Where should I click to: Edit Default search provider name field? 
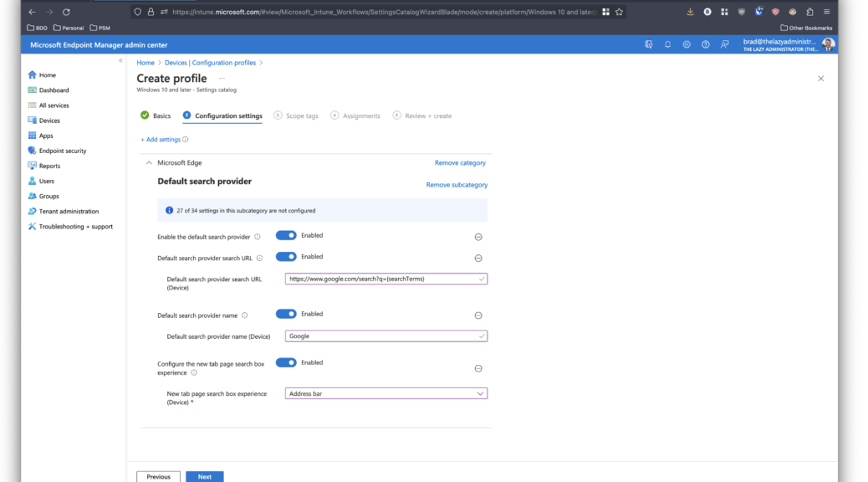click(x=385, y=336)
